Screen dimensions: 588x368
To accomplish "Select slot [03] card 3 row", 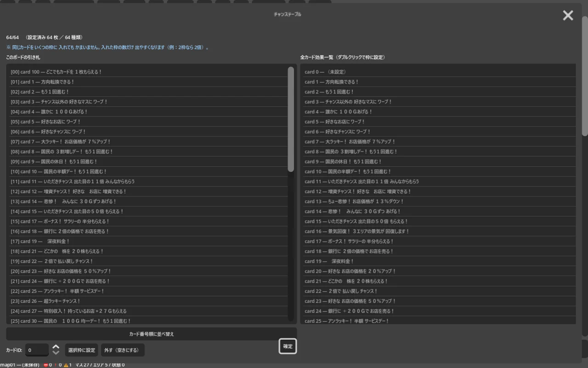I will pos(148,102).
